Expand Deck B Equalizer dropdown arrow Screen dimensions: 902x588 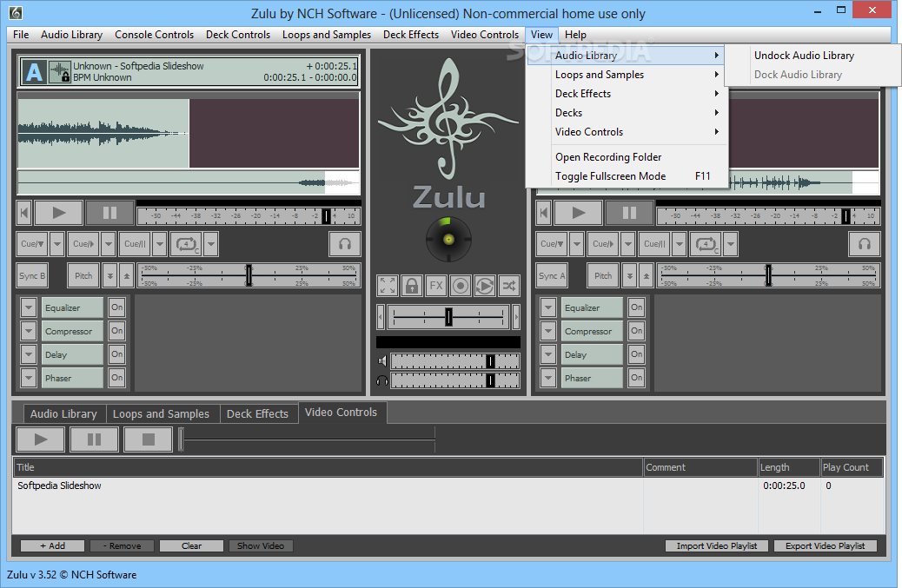pos(548,307)
